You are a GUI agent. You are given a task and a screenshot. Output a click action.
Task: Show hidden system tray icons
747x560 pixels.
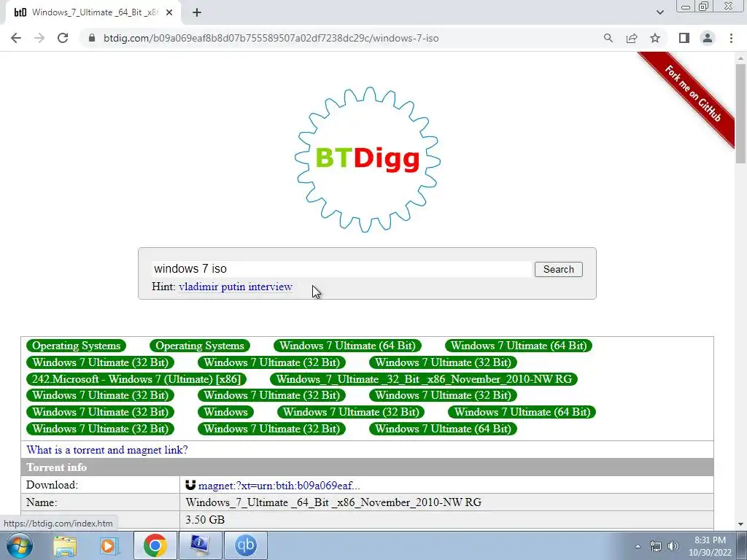click(x=638, y=547)
